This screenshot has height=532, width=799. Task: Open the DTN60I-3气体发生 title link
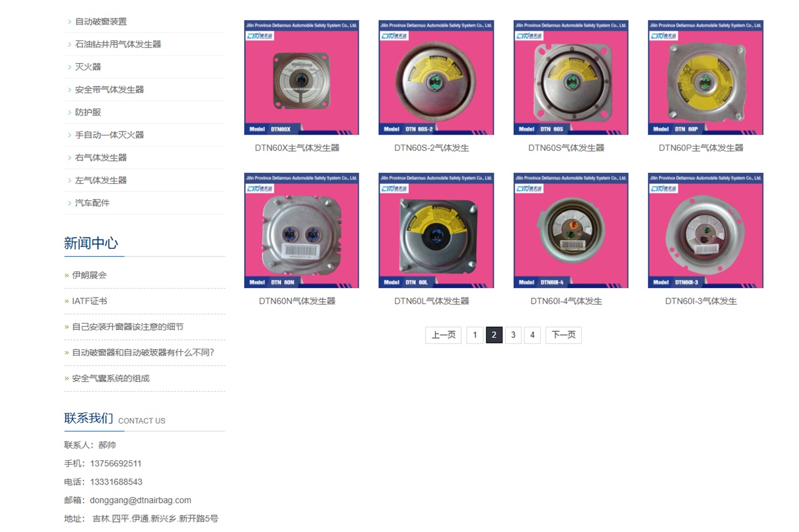click(701, 301)
